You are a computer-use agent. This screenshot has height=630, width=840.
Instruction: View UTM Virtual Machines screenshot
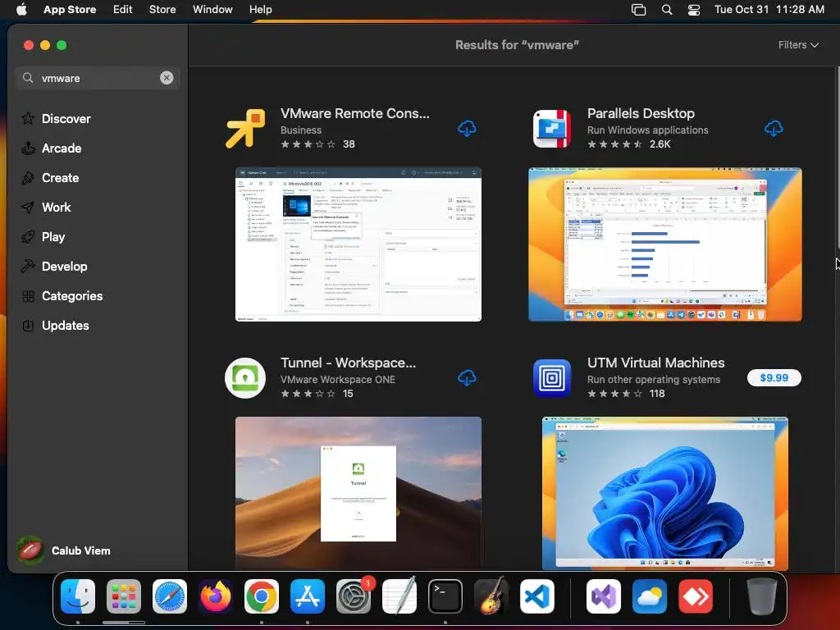point(664,493)
